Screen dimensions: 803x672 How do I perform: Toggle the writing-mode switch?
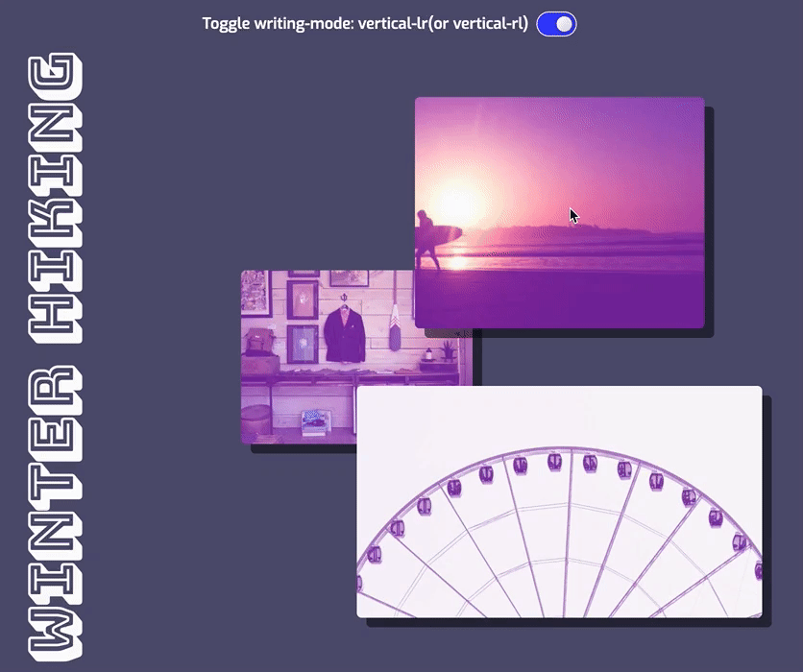556,24
